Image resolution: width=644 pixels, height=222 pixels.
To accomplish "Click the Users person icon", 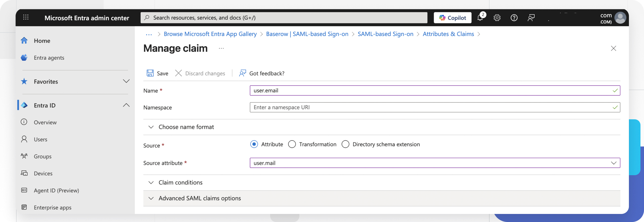I will click(x=24, y=139).
